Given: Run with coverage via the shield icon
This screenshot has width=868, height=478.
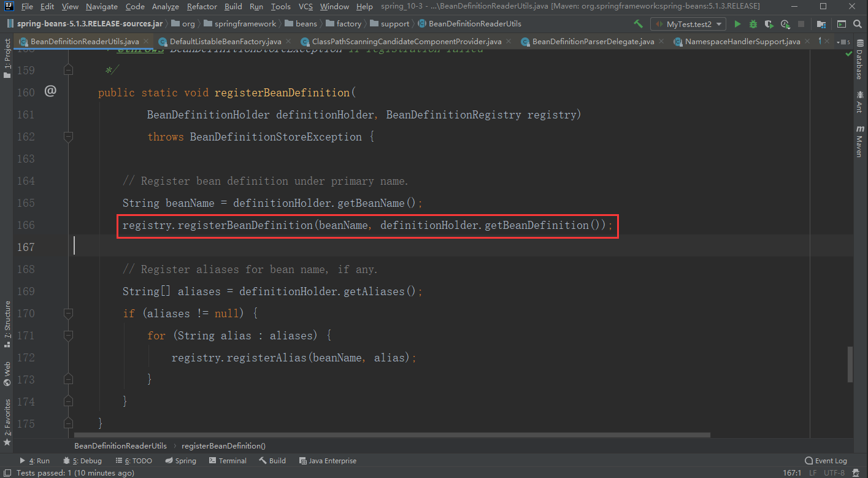Looking at the screenshot, I should click(769, 24).
